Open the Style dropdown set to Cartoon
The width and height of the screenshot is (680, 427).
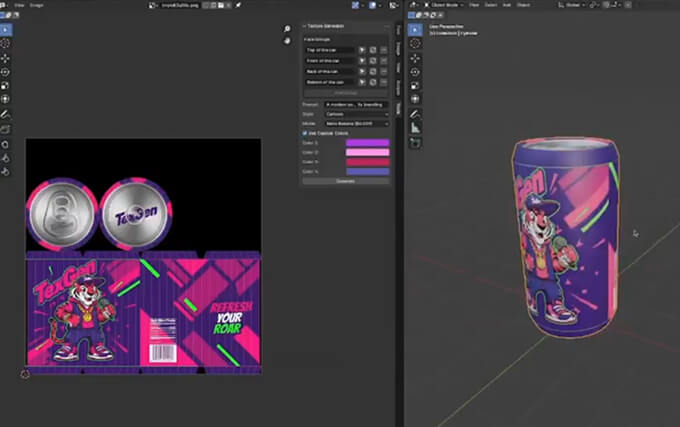(356, 114)
